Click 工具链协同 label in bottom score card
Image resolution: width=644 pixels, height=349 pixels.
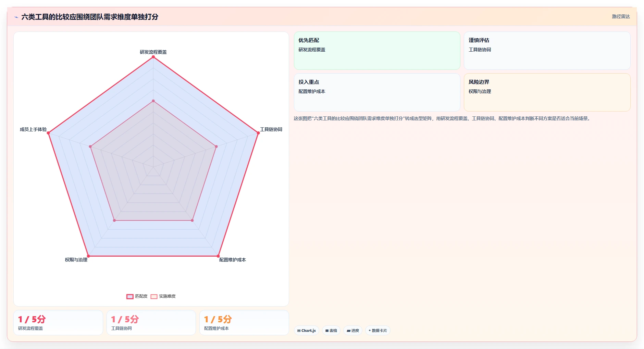click(x=121, y=328)
